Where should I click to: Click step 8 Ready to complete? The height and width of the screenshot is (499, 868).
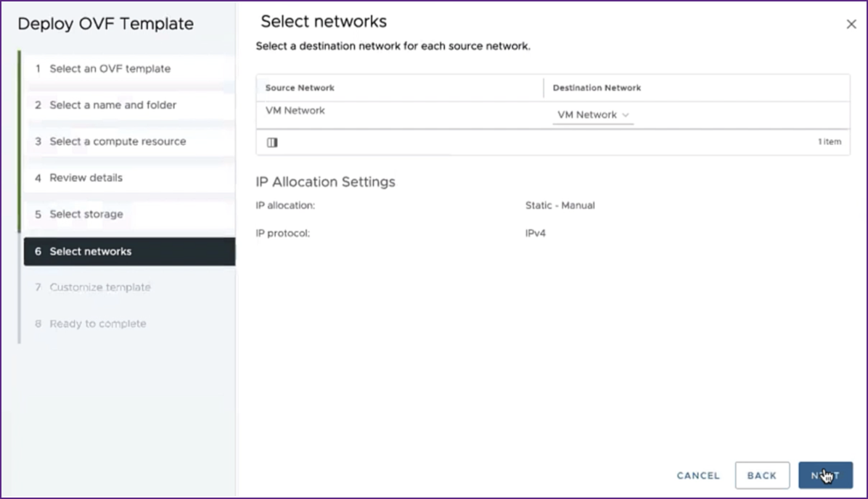[x=97, y=323]
